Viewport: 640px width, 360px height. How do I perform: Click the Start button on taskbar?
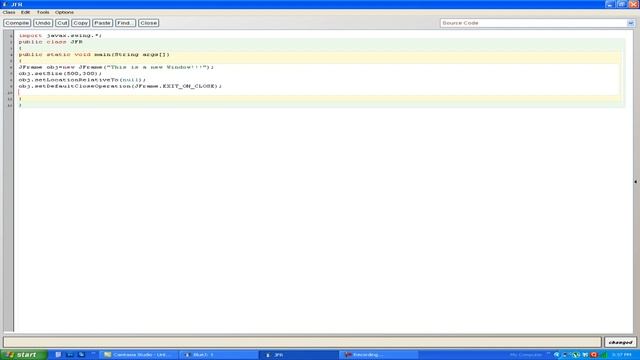click(x=24, y=355)
